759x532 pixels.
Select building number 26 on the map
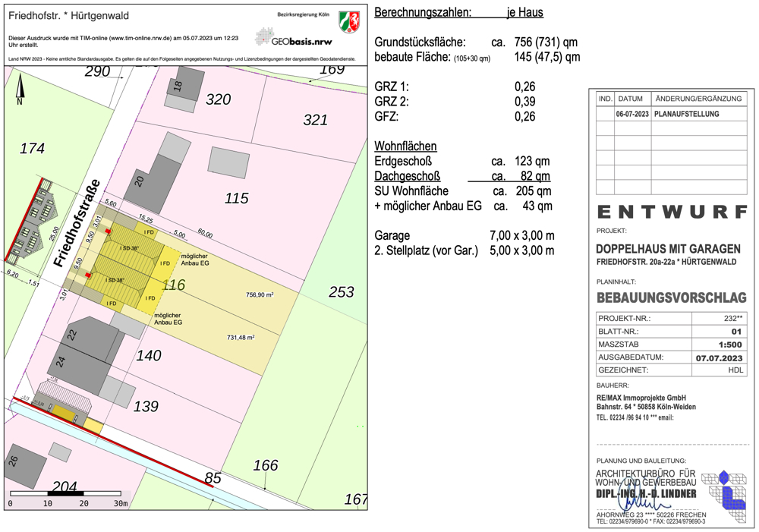point(14,461)
